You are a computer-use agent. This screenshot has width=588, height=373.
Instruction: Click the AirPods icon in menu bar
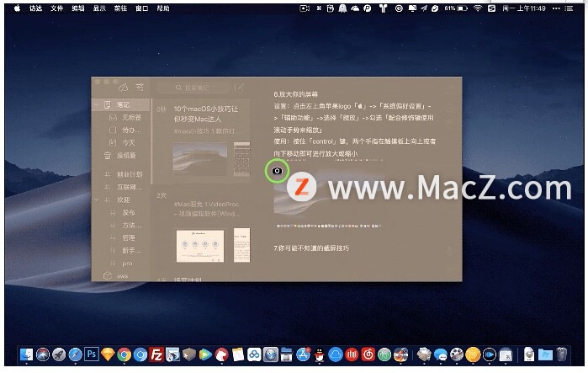click(383, 8)
